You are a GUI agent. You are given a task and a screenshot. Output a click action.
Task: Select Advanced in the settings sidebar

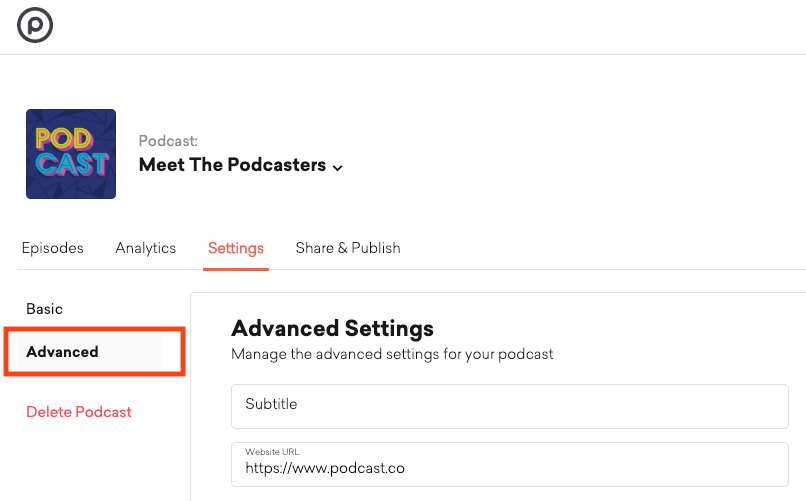pyautogui.click(x=90, y=352)
